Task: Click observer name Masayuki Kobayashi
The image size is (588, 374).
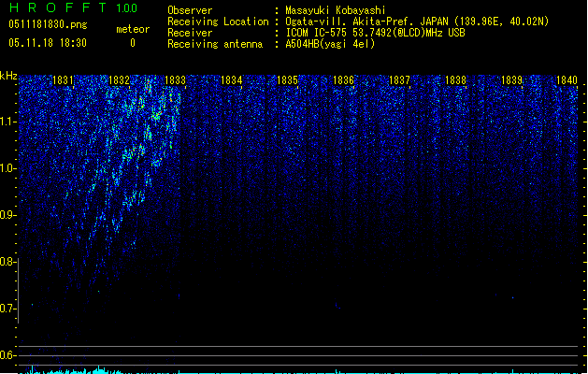Action: click(x=336, y=10)
